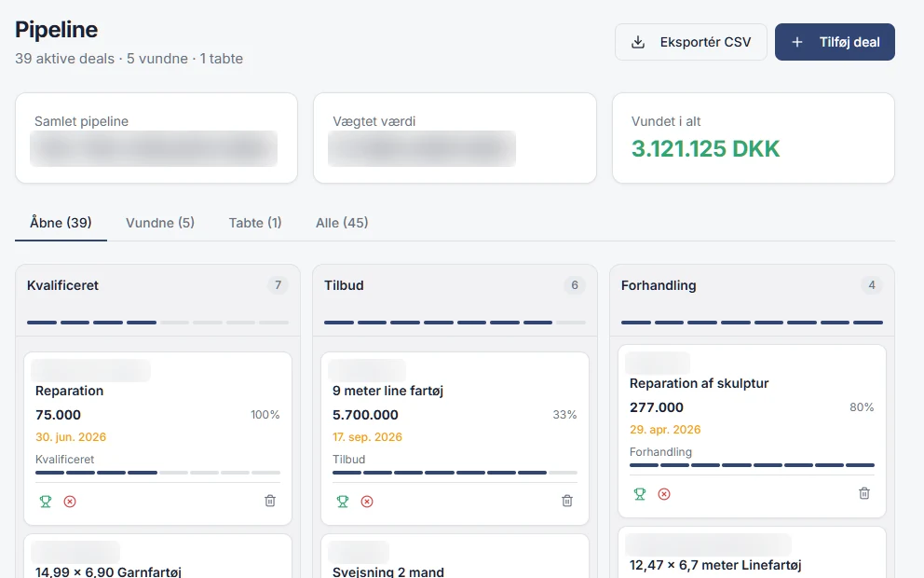Click the 39 aktive deals summary line

pyautogui.click(x=129, y=59)
